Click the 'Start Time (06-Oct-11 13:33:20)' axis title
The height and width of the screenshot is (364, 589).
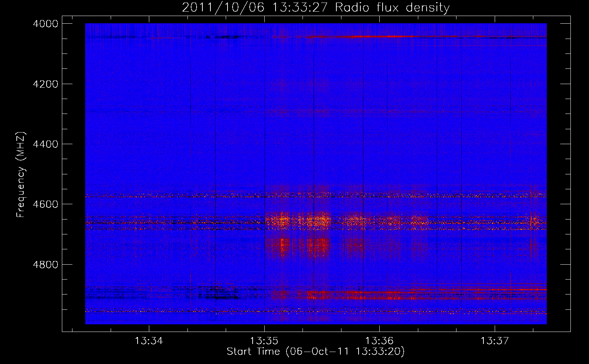click(316, 352)
